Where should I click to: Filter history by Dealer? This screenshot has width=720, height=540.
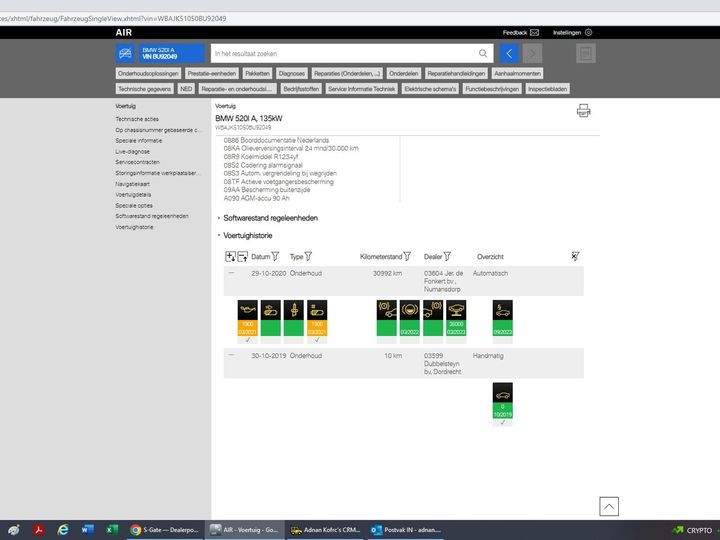tap(447, 256)
